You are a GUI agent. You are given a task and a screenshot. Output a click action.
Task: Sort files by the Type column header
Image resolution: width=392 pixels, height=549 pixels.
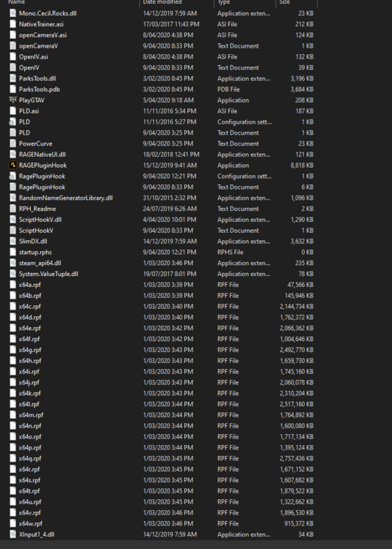pyautogui.click(x=224, y=2)
